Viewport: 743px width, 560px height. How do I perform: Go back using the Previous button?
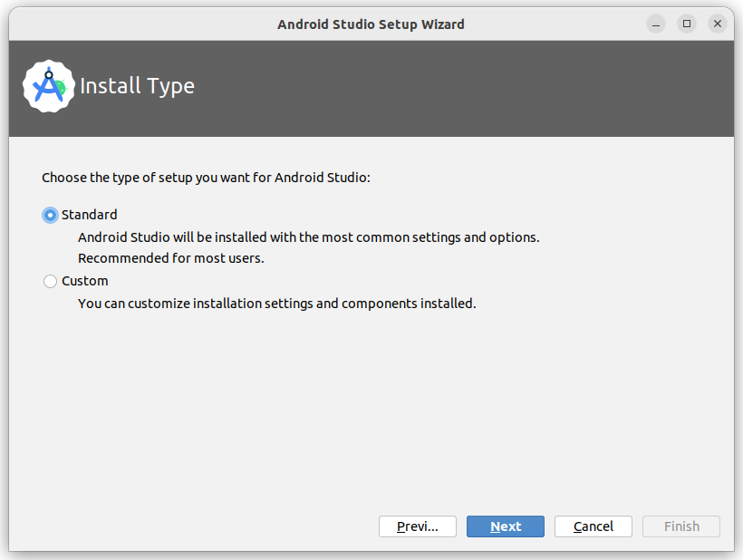418,526
